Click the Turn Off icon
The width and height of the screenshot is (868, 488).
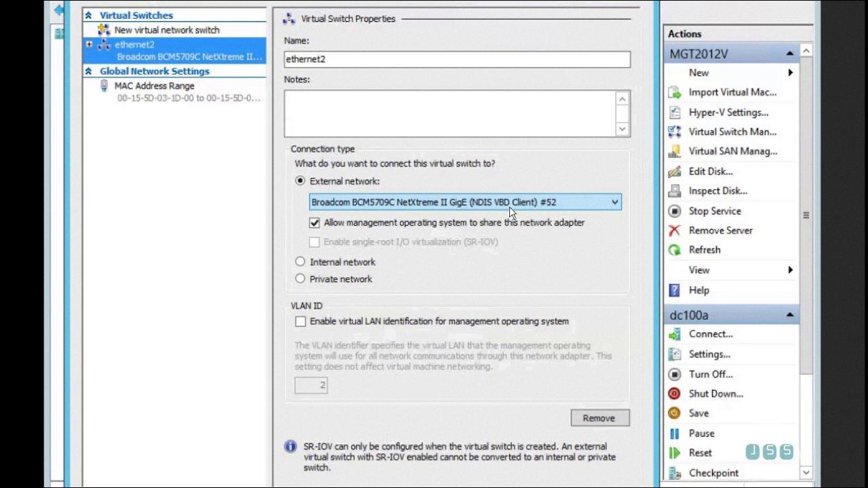pyautogui.click(x=674, y=374)
